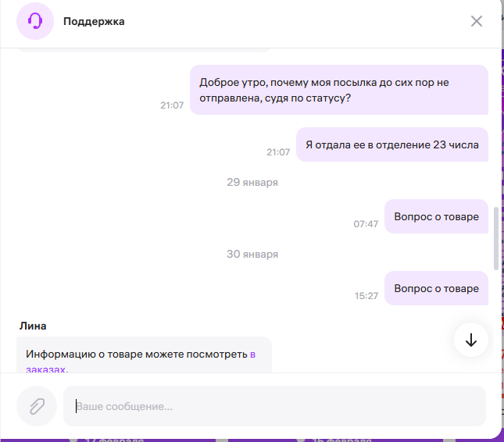
Task: Click the 'Я отдала ее в отделение' message
Action: click(391, 144)
